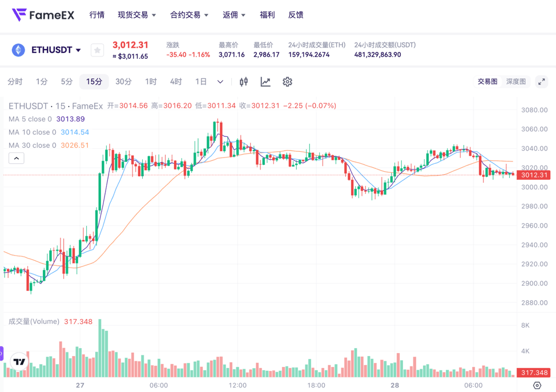This screenshot has width=556, height=392.
Task: Click the chart settings icon at bottom right
Action: click(537, 386)
